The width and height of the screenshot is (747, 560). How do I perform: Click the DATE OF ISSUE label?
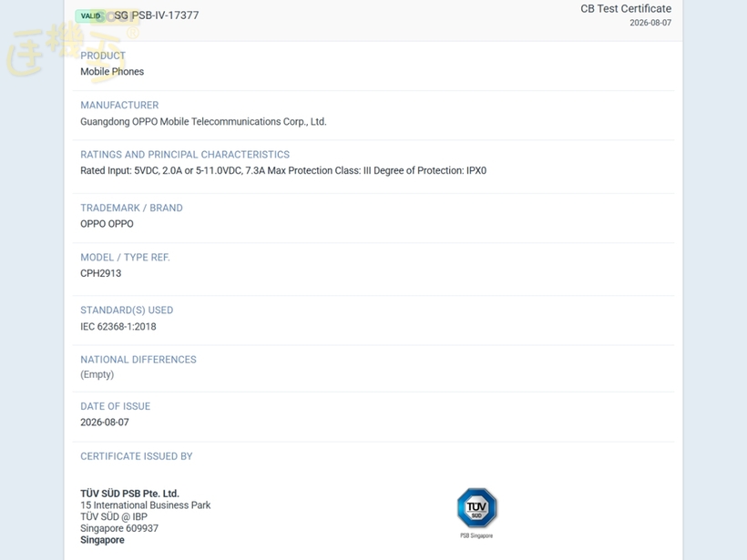click(x=116, y=406)
